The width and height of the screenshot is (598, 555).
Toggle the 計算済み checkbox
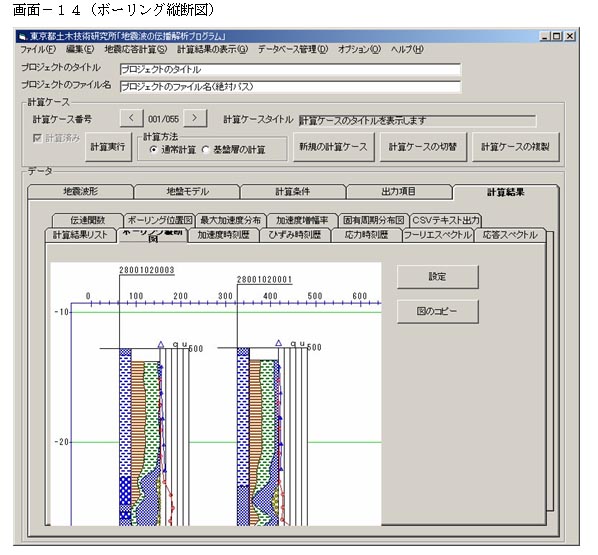click(37, 138)
